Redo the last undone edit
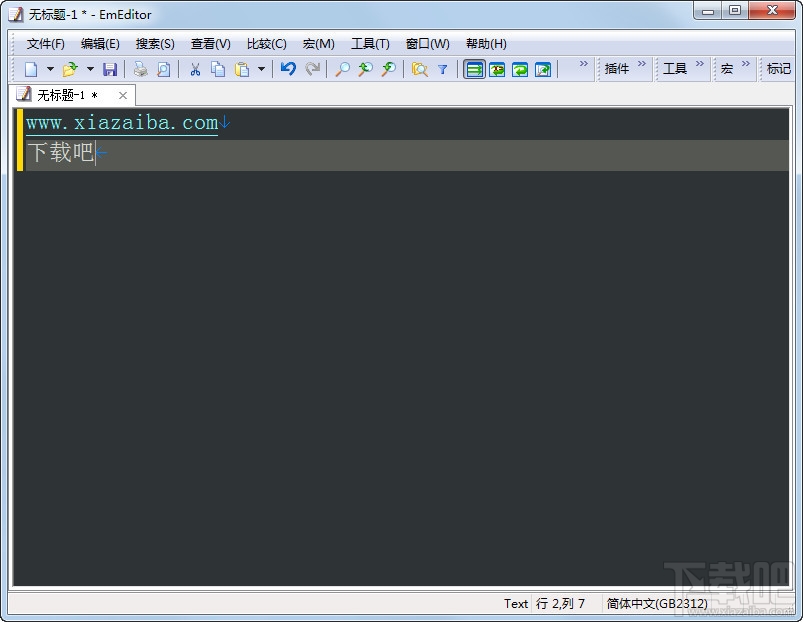The height and width of the screenshot is (622, 803). click(x=312, y=69)
